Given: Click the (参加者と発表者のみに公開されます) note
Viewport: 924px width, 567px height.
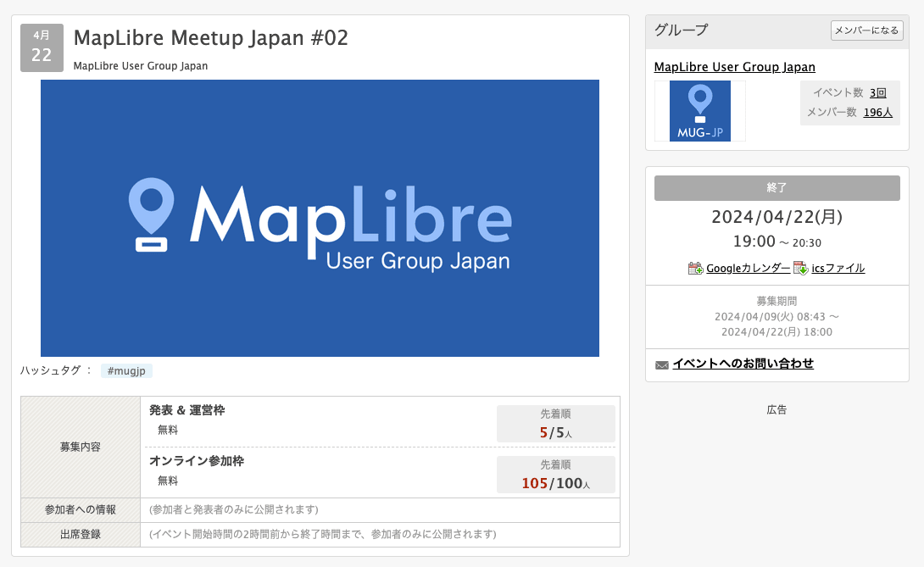Looking at the screenshot, I should [233, 510].
